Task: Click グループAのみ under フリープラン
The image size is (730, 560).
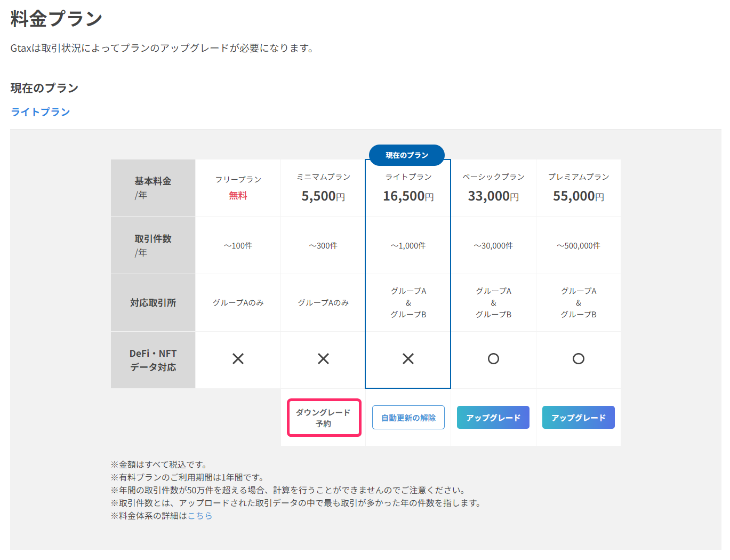Action: coord(238,303)
